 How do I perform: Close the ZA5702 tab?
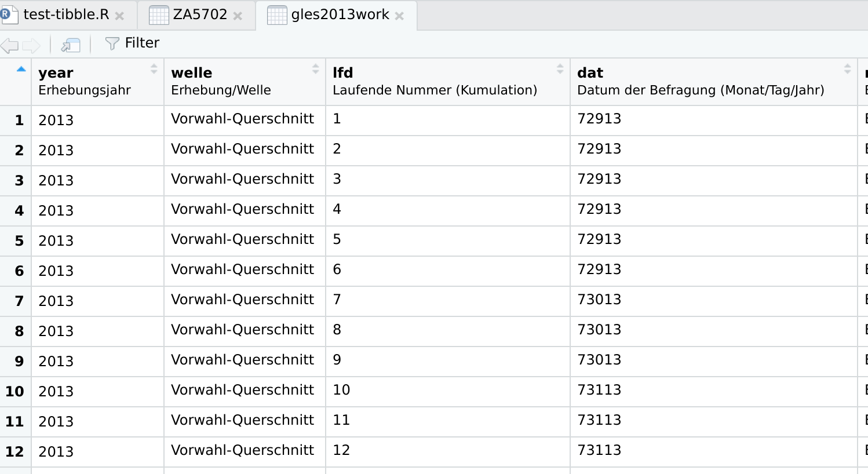click(x=238, y=15)
